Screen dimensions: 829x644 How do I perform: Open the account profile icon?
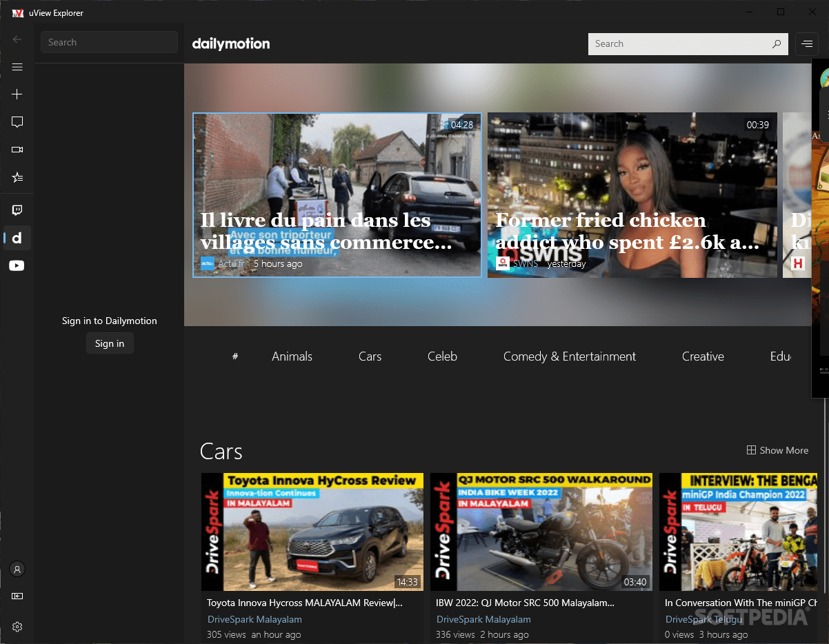tap(17, 570)
